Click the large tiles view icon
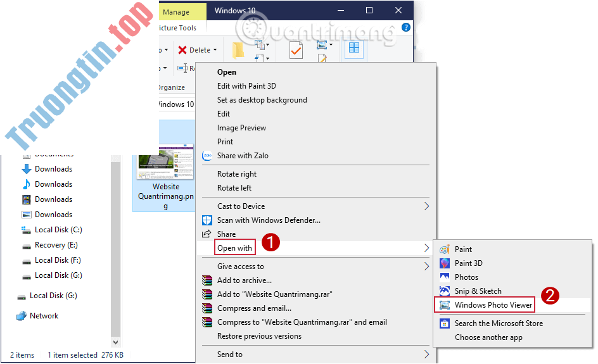 coord(354,47)
